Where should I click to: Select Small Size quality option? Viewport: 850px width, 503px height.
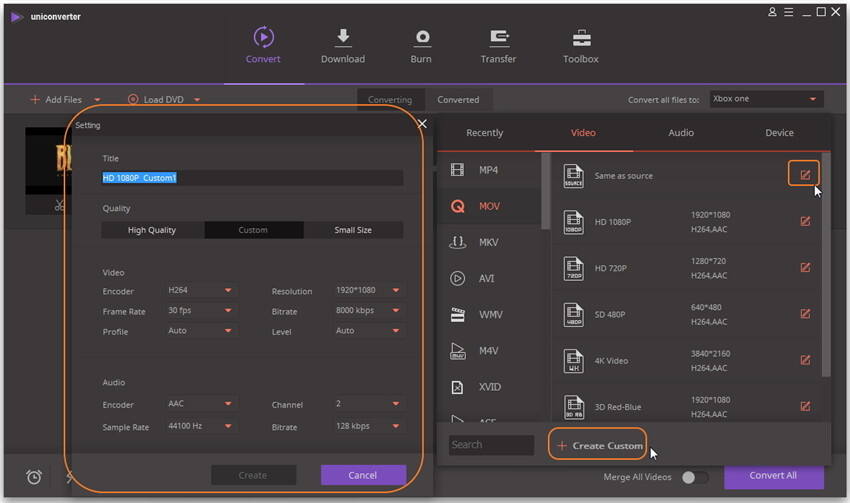click(x=353, y=230)
